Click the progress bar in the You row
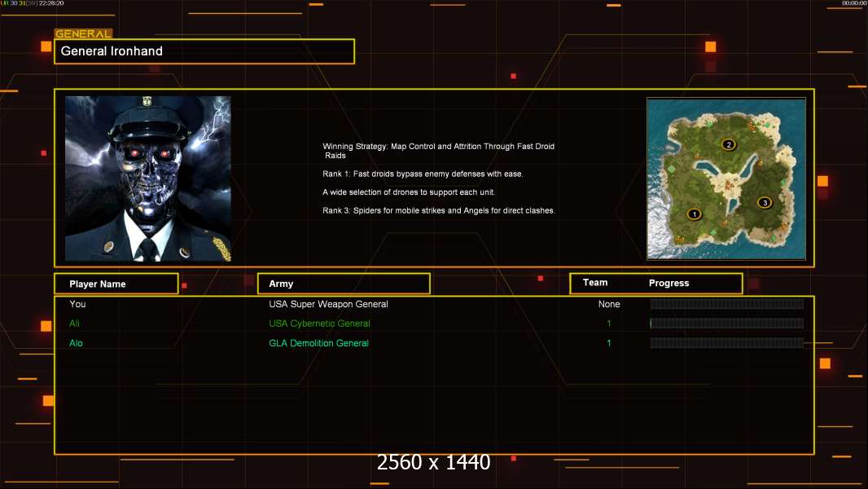 (x=727, y=303)
